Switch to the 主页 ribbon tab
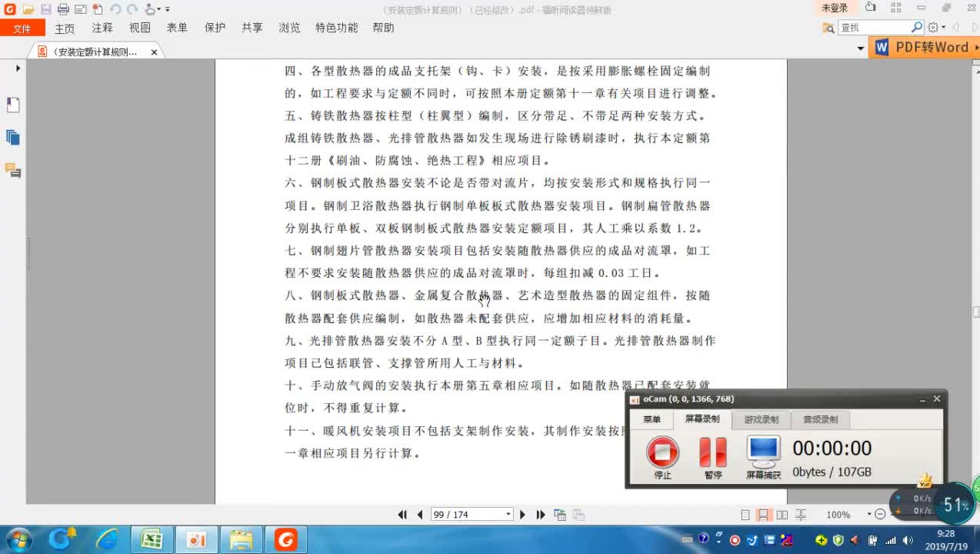Image resolution: width=980 pixels, height=554 pixels. 65,28
